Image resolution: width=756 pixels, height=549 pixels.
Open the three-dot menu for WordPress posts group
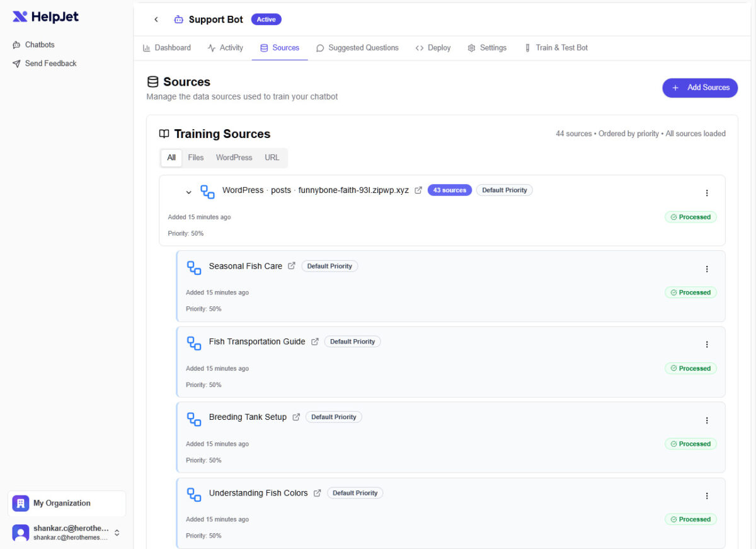click(x=707, y=193)
